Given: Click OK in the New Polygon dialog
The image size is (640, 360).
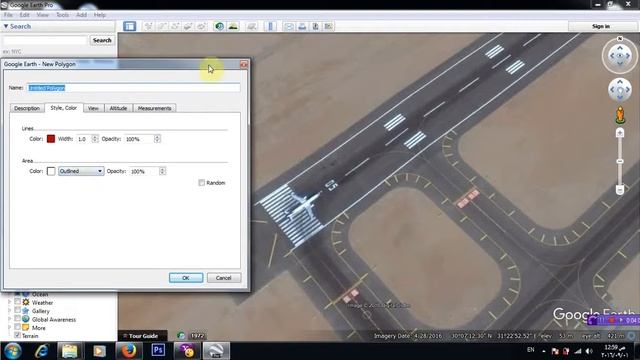Looking at the screenshot, I should [186, 278].
